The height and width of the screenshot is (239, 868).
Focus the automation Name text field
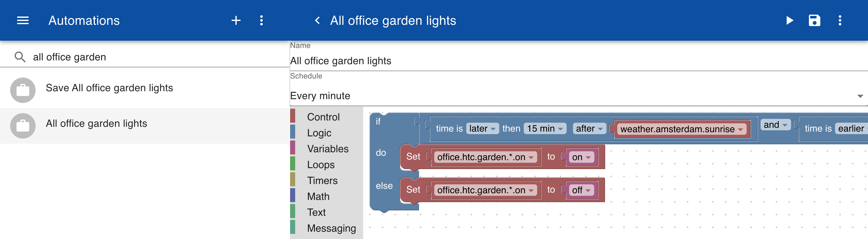(579, 61)
